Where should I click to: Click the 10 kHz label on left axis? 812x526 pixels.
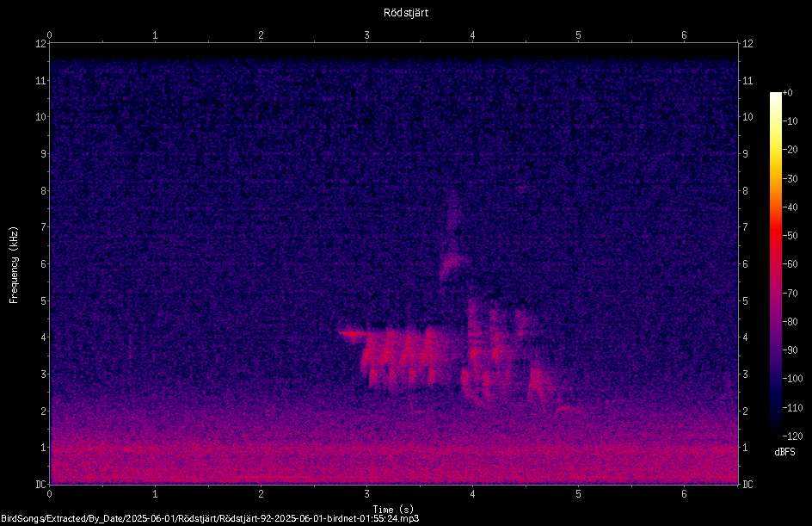pos(41,117)
